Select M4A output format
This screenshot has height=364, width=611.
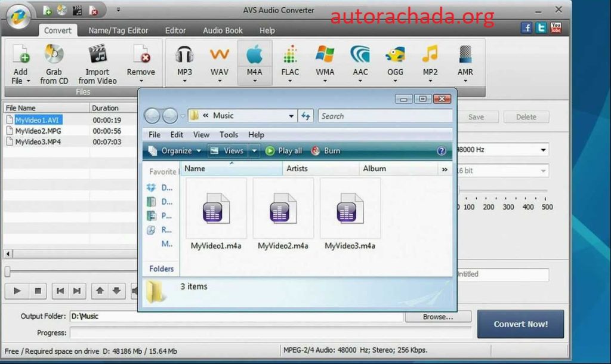click(254, 62)
